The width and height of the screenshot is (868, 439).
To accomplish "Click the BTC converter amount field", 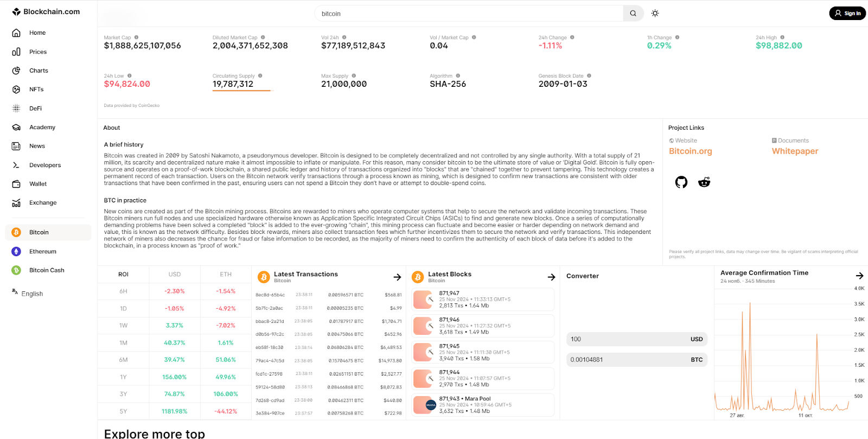I will pyautogui.click(x=637, y=360).
